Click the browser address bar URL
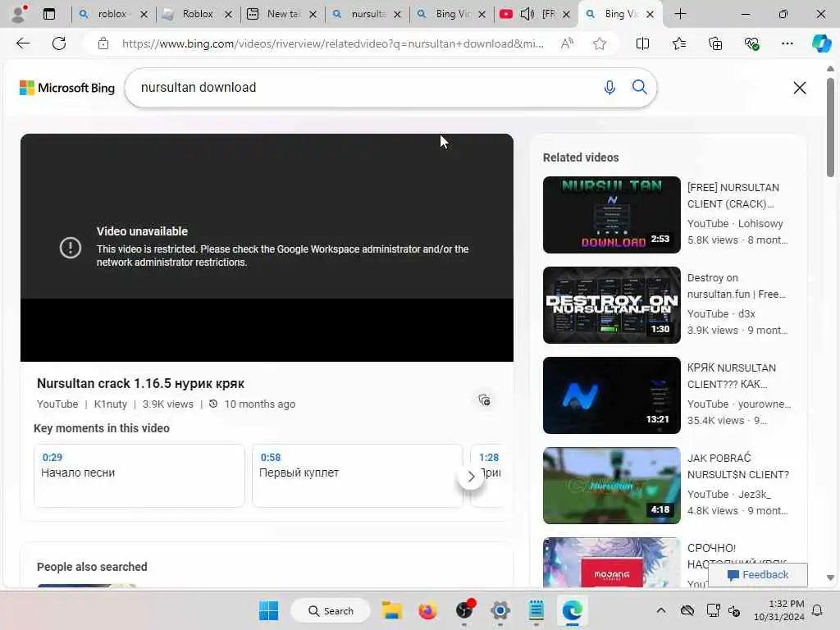This screenshot has width=840, height=630. tap(333, 43)
